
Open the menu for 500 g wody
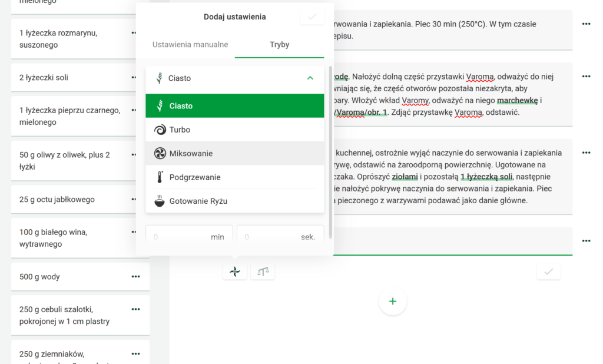pyautogui.click(x=135, y=276)
